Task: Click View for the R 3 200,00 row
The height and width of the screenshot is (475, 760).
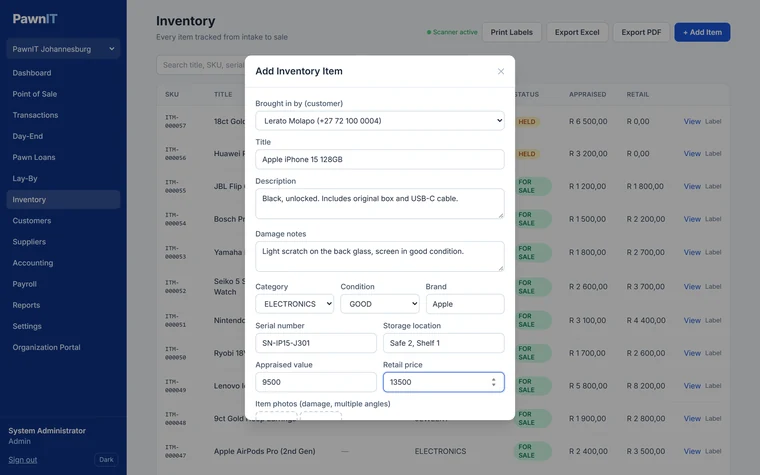Action: coord(692,154)
